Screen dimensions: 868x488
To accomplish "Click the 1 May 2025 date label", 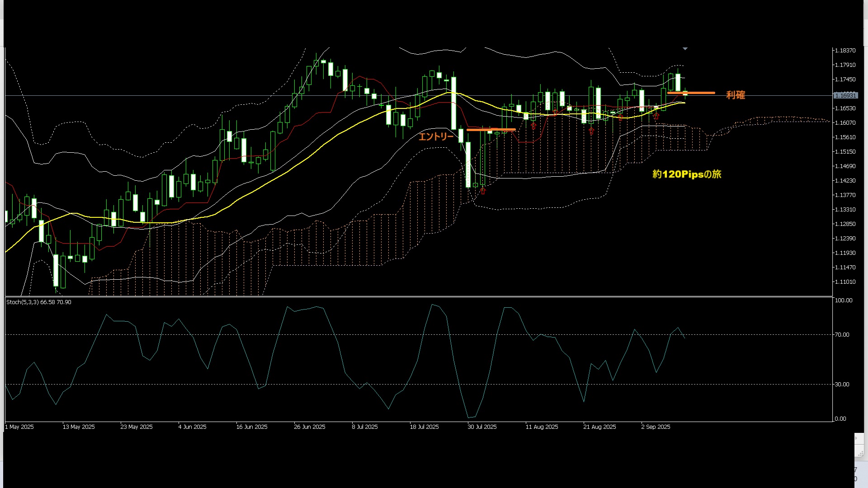I will click(19, 427).
